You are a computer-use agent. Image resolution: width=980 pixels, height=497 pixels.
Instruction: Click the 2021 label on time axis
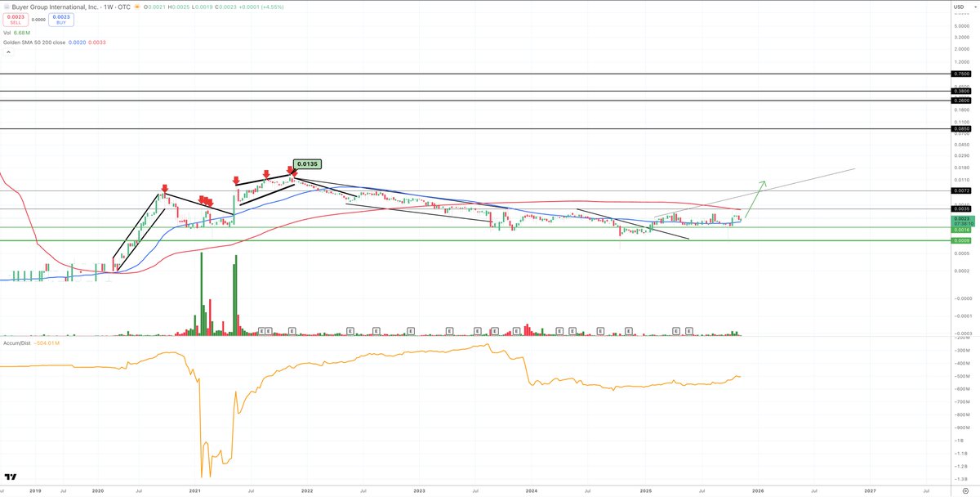tap(195, 490)
